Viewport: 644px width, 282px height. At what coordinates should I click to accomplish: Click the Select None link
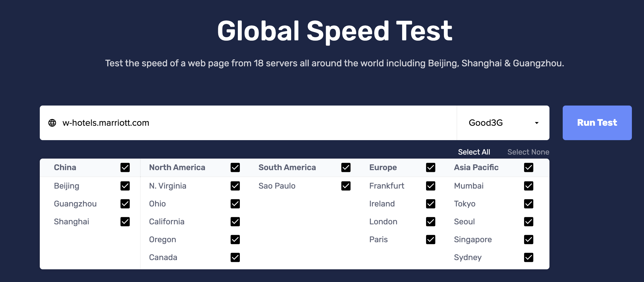[x=528, y=152]
